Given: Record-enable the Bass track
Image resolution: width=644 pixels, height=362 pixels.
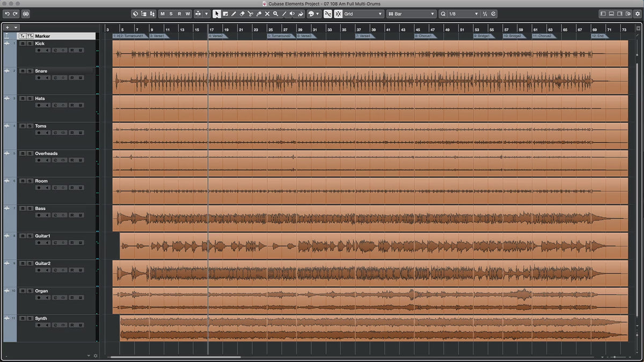Looking at the screenshot, I should tap(39, 215).
